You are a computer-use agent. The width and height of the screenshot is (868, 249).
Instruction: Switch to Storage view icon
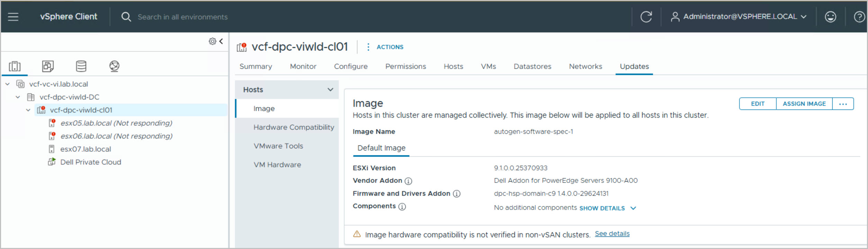coord(81,66)
